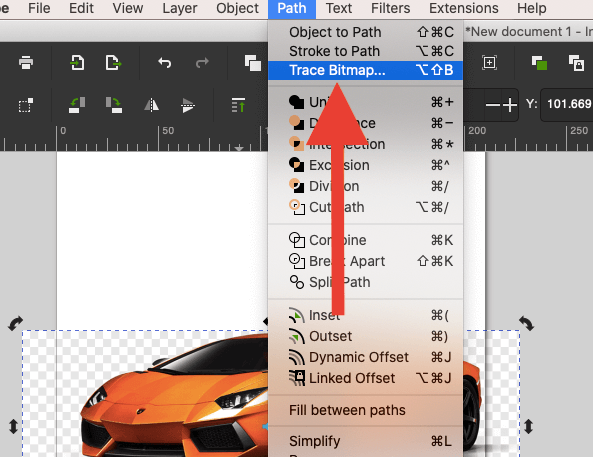Choose Exclusion in Path menu
Viewport: 593px width, 457px height.
[365, 165]
